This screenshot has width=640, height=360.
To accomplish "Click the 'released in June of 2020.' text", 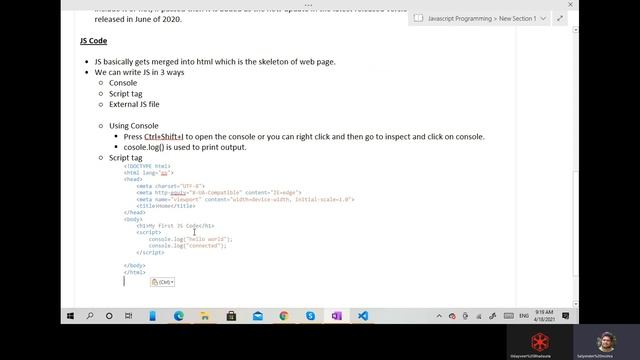I will tap(138, 19).
